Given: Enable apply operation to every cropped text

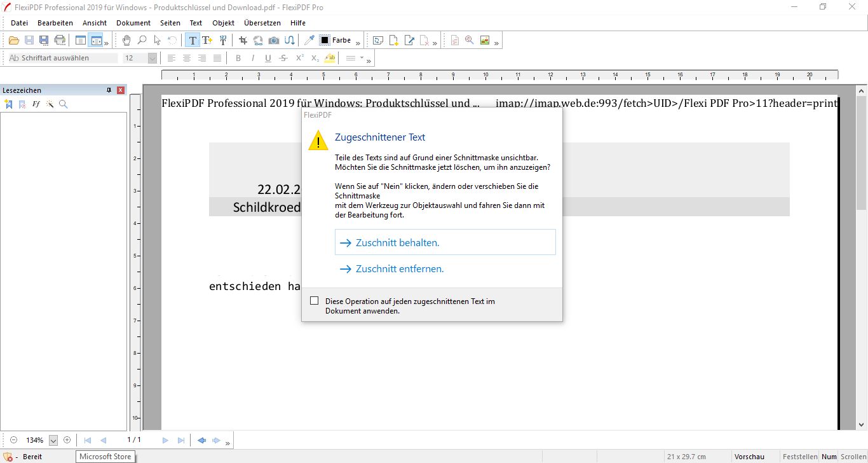Looking at the screenshot, I should 314,301.
